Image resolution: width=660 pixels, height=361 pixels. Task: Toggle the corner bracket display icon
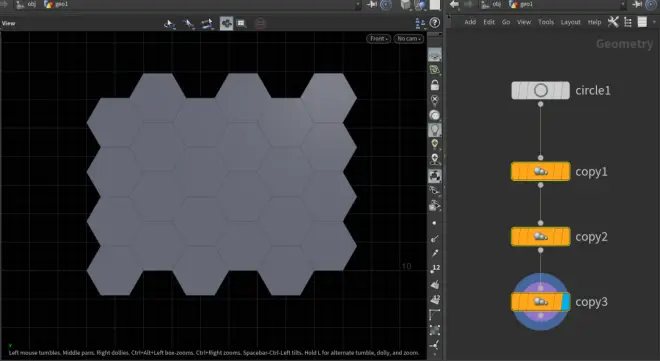click(435, 314)
